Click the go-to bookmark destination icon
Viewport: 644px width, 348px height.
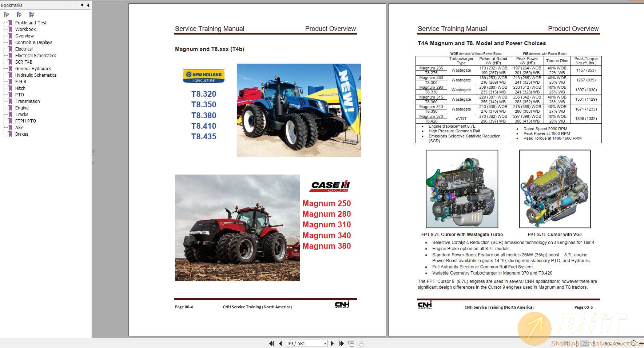coord(32,15)
